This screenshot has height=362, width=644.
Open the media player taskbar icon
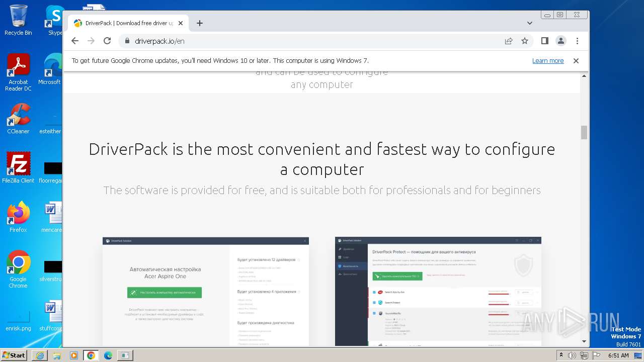point(74,355)
